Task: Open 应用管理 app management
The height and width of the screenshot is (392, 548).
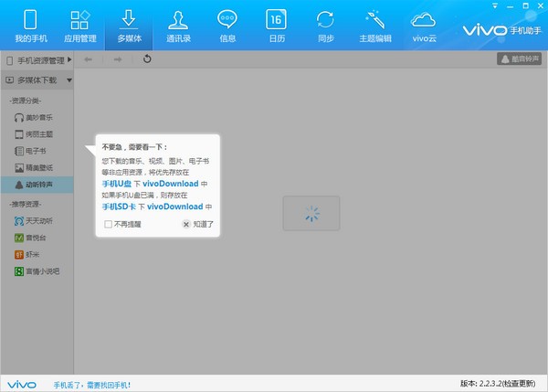Action: tap(79, 26)
